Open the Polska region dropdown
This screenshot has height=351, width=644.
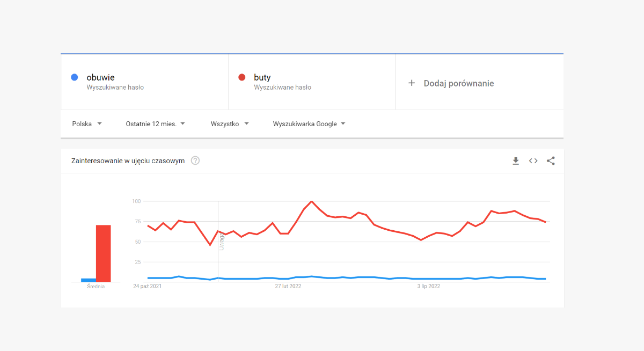pyautogui.click(x=87, y=124)
